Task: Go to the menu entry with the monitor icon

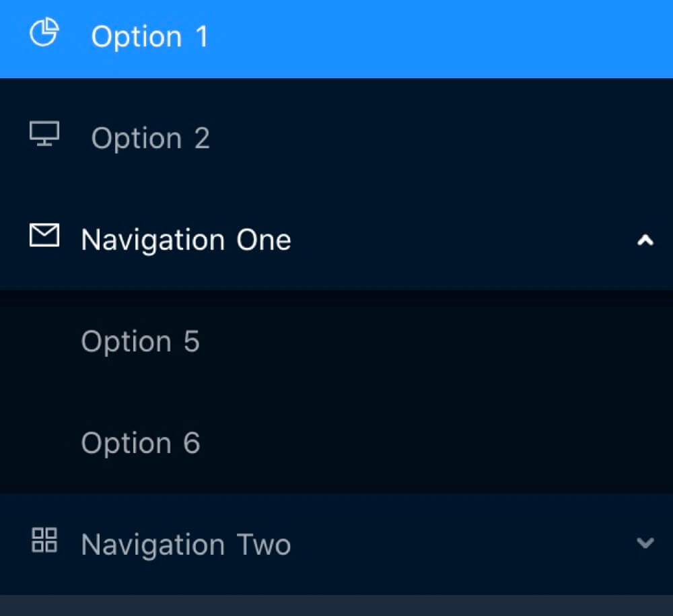Action: [150, 139]
